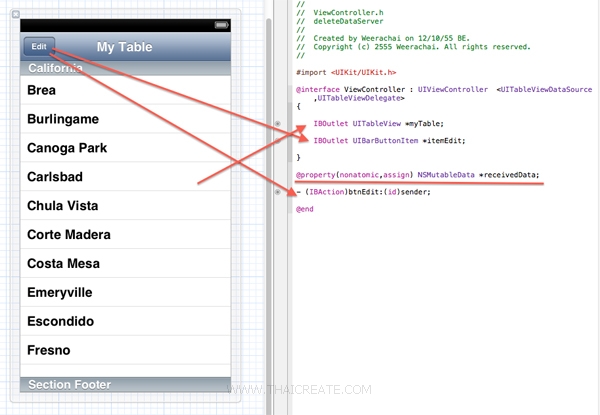
Task: Click UITableViewDelegate in the code
Action: [359, 98]
